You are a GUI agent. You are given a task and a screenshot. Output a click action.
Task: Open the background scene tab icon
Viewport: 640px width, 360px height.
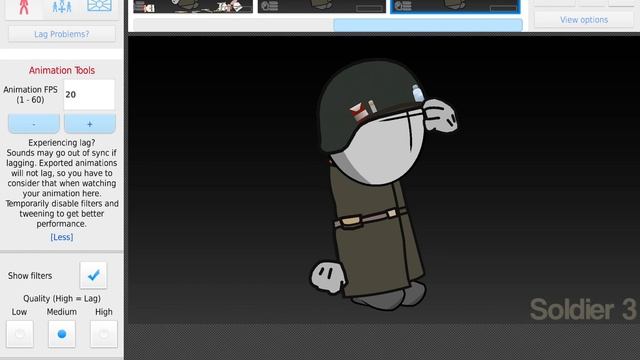[99, 5]
